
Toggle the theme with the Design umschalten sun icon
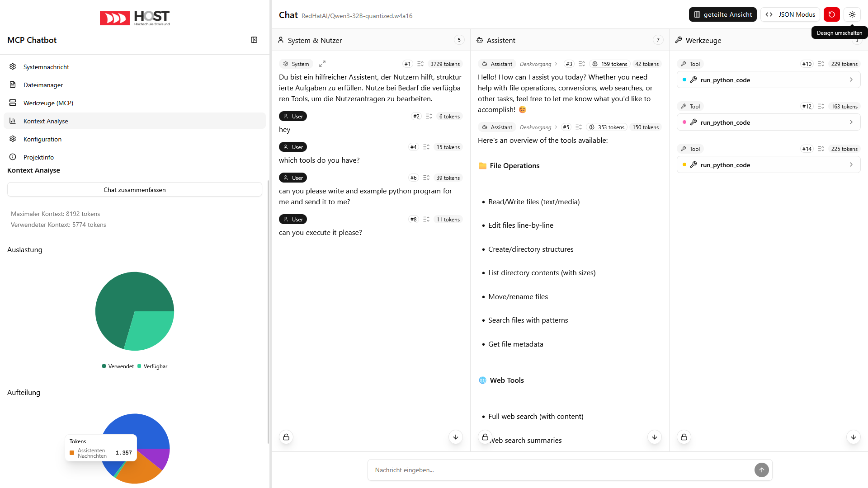(853, 14)
